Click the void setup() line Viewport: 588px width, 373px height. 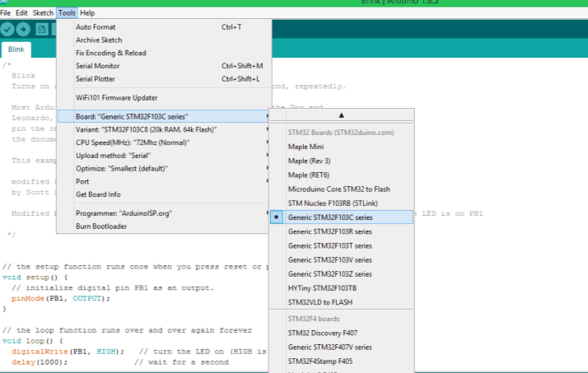(35, 277)
